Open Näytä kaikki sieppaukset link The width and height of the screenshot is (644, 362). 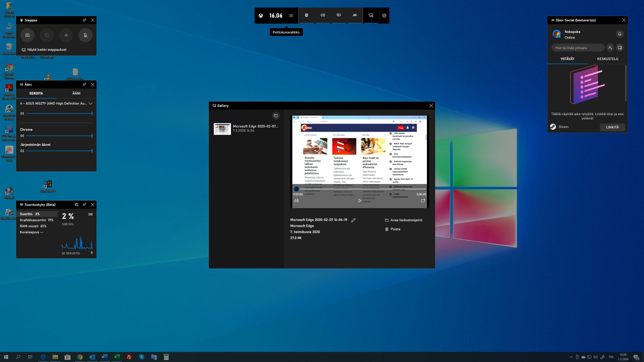tap(44, 50)
